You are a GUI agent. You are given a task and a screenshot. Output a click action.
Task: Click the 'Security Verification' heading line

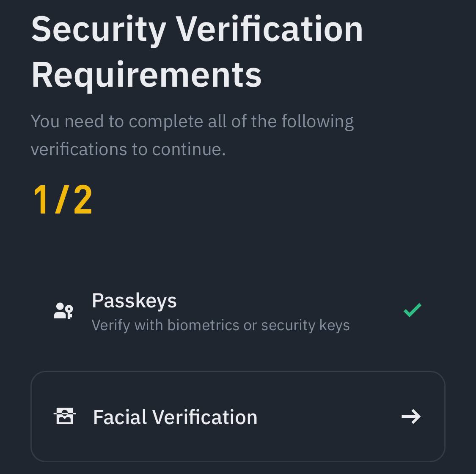pyautogui.click(x=197, y=30)
